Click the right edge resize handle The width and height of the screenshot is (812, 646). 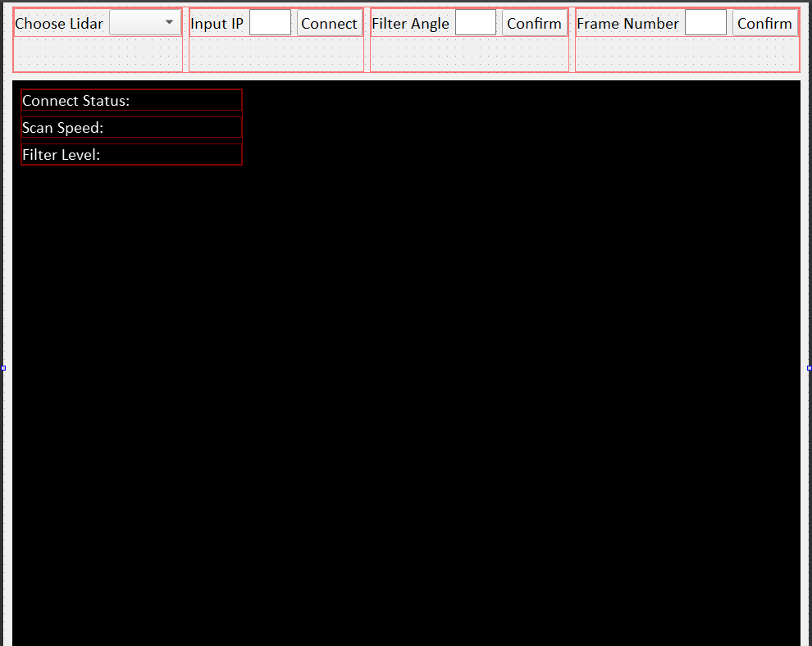(x=809, y=368)
